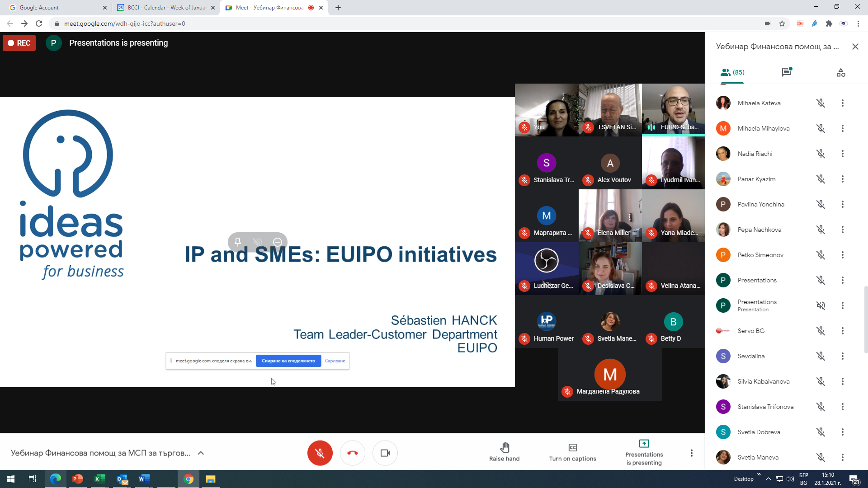Select TSVETAN video tile
This screenshot has height=488, width=868.
click(x=610, y=110)
